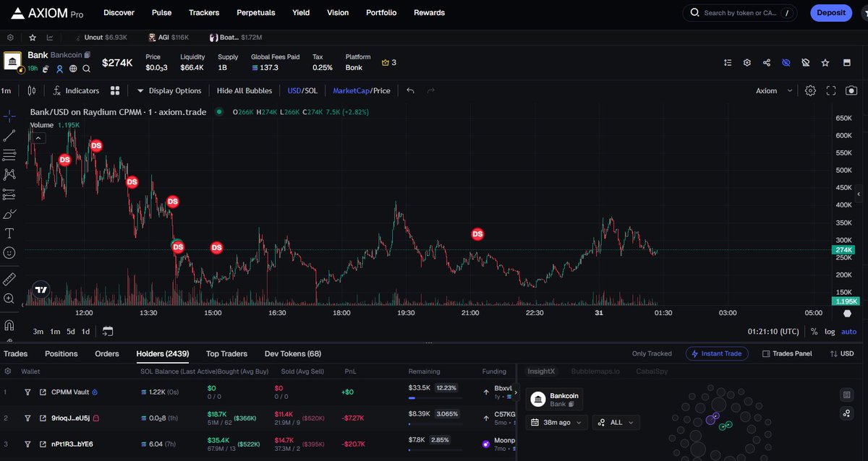Select the ruler measure tool
This screenshot has height=461, width=868.
(9, 278)
